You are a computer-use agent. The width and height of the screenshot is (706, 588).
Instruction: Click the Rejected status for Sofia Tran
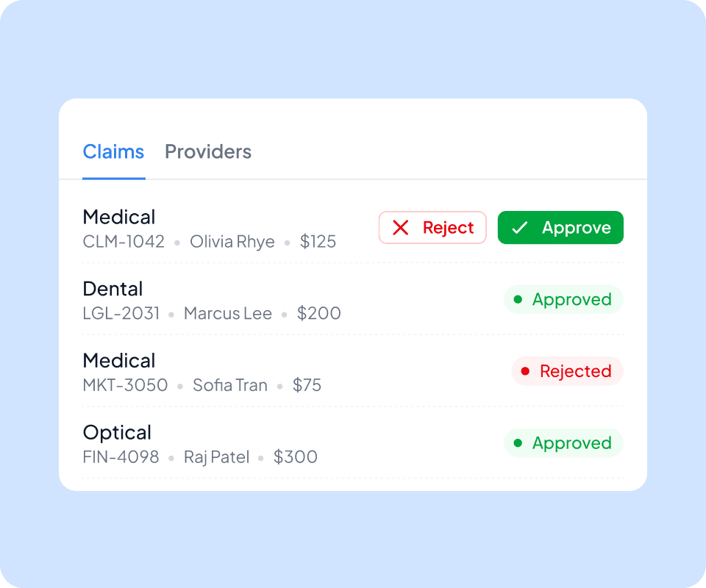(567, 371)
